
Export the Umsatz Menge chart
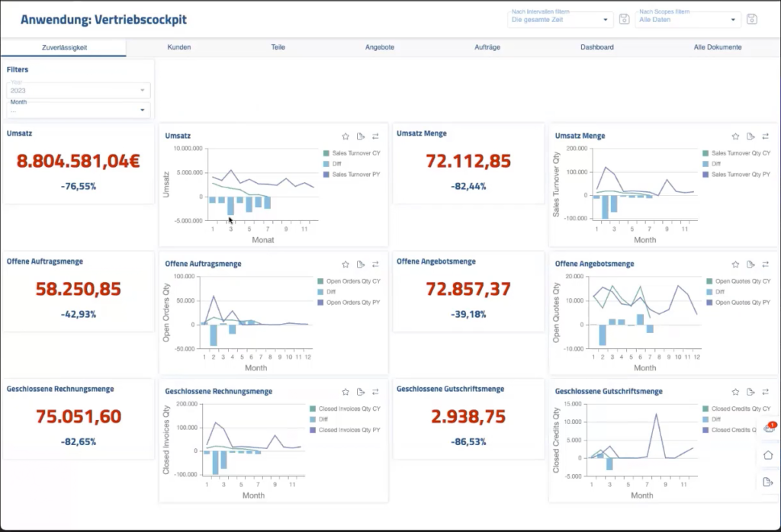[750, 136]
